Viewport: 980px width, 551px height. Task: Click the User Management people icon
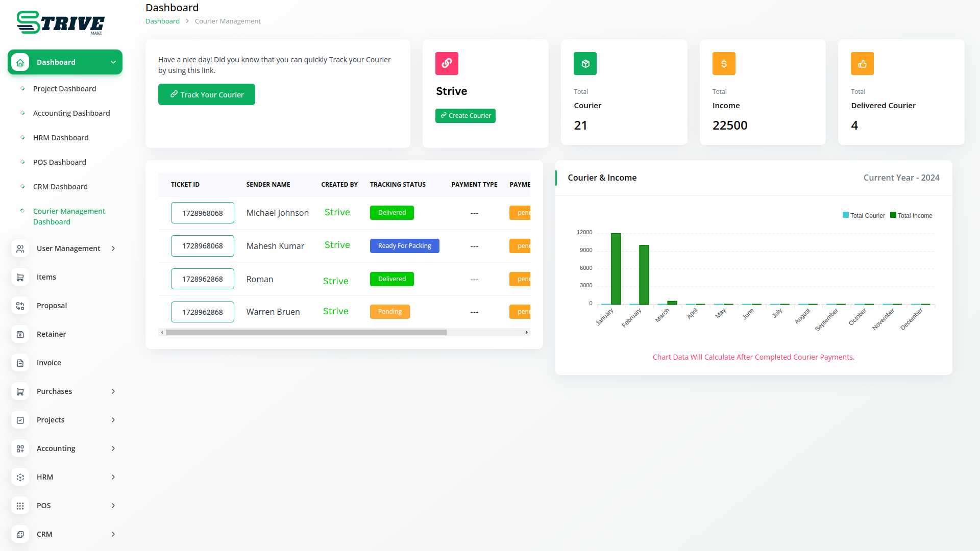[20, 248]
